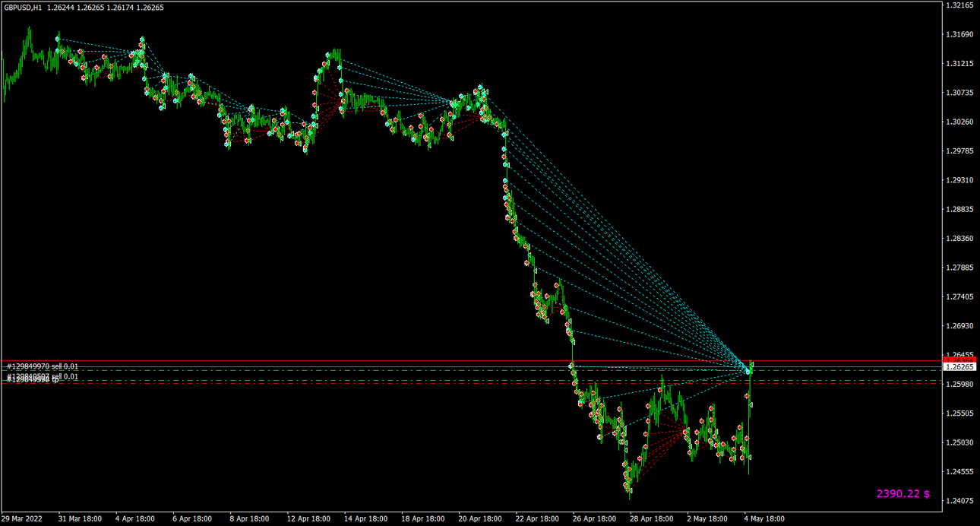Click the 20 Apr 18:00 time label

(x=480, y=519)
